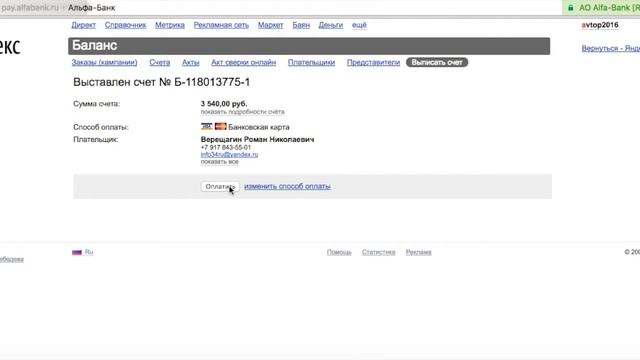
Task: Open the Плательщики tab
Action: [x=311, y=62]
